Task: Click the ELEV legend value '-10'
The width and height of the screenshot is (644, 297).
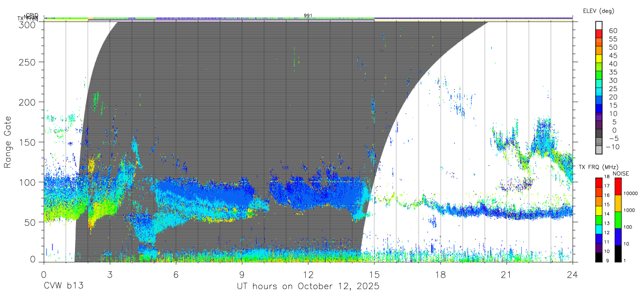Action: tap(614, 147)
